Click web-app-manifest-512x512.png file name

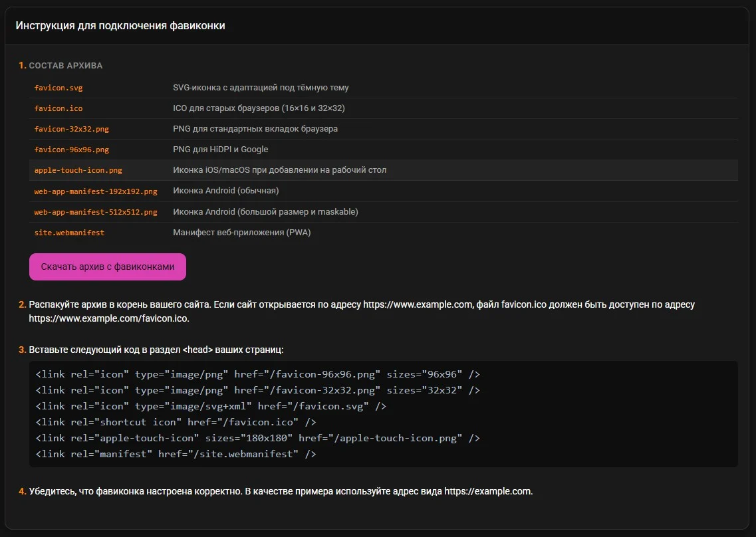coord(96,212)
